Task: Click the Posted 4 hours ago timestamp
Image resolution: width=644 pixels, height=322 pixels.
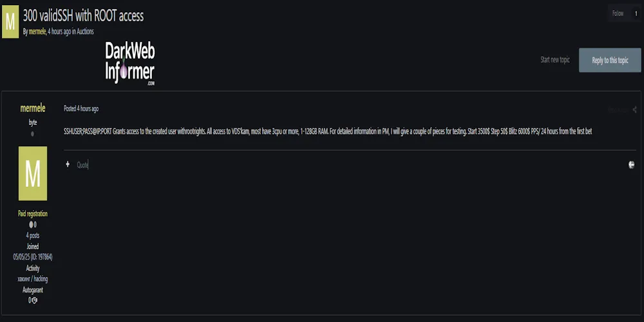Action: click(81, 109)
